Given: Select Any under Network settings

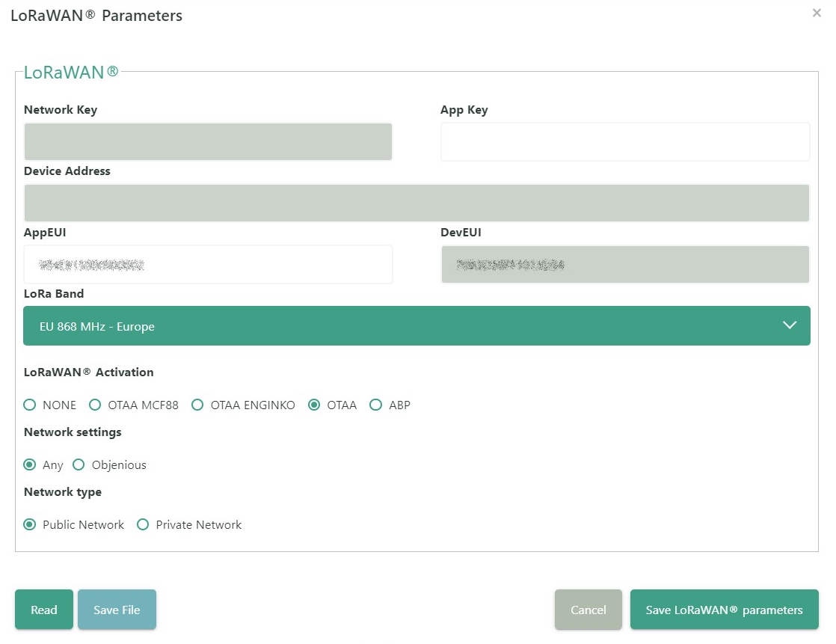Looking at the screenshot, I should pyautogui.click(x=30, y=464).
